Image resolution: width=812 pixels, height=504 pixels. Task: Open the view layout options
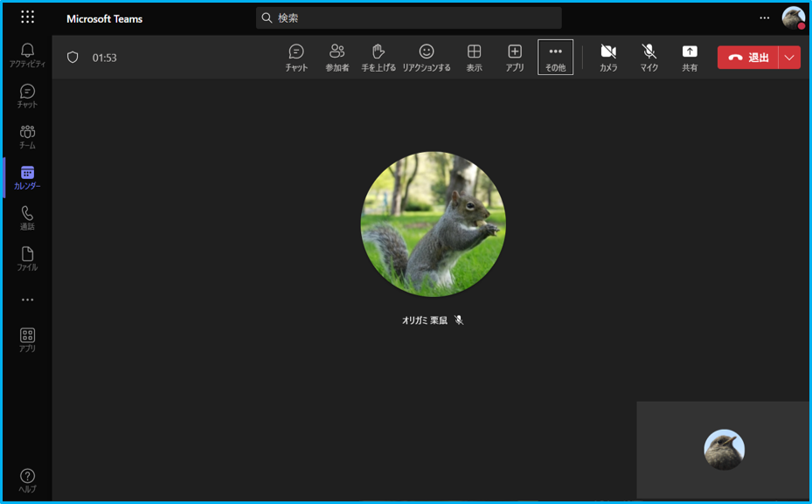(474, 57)
